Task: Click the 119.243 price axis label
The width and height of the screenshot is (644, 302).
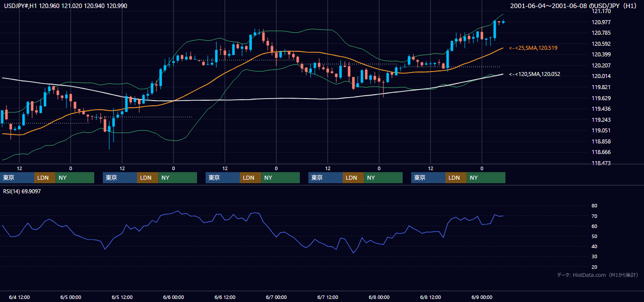Action: pyautogui.click(x=602, y=120)
